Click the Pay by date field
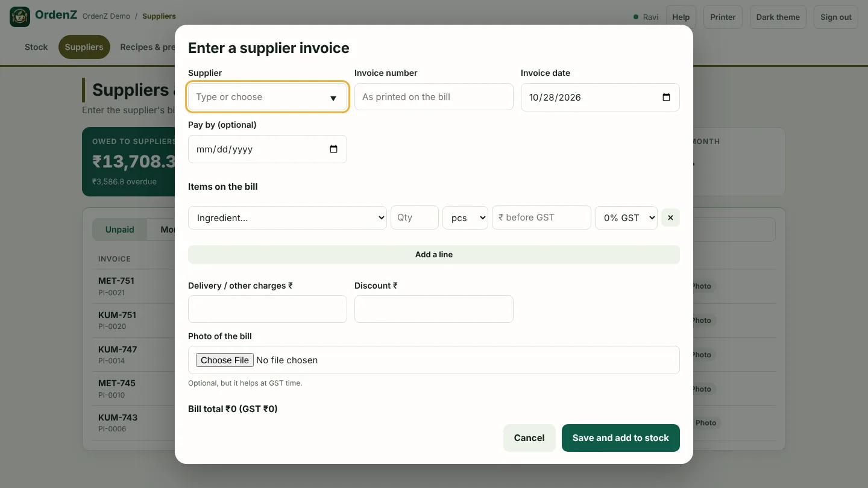This screenshot has height=488, width=868. (x=268, y=149)
